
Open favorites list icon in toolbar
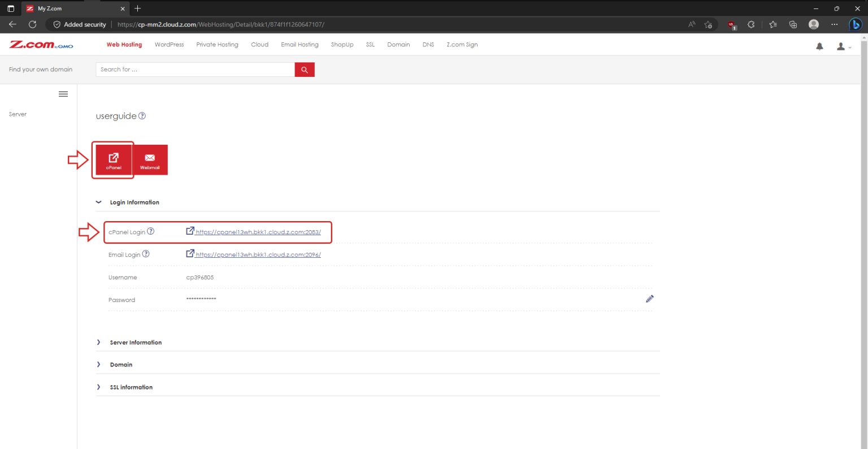pyautogui.click(x=772, y=24)
